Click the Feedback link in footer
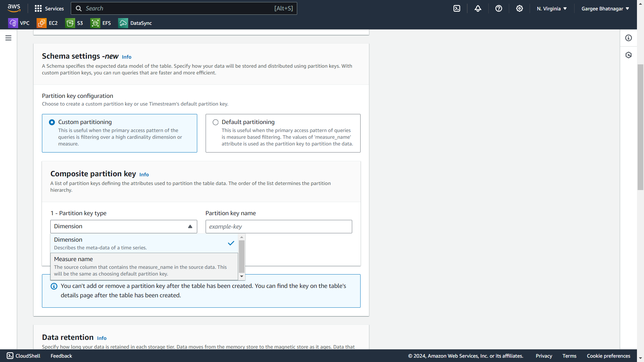This screenshot has height=362, width=644. [x=61, y=356]
